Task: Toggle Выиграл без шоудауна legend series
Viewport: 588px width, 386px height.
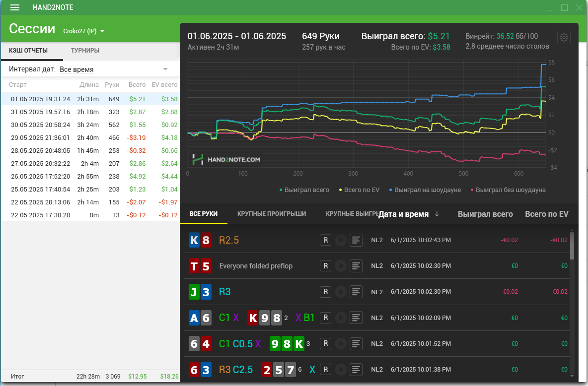Action: [508, 190]
